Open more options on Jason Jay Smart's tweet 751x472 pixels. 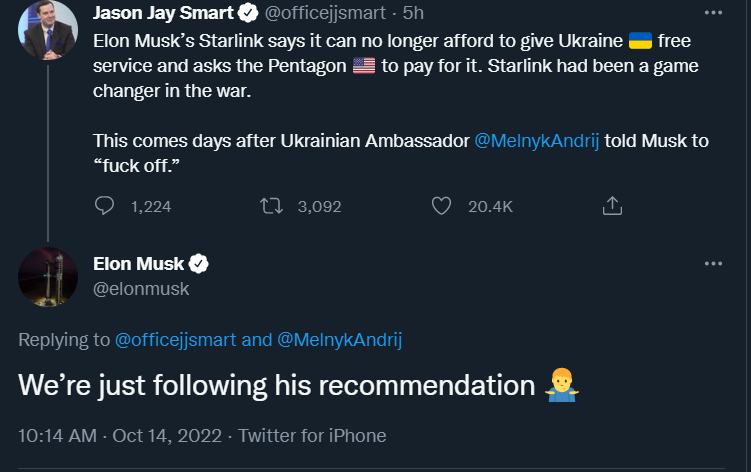coord(713,15)
